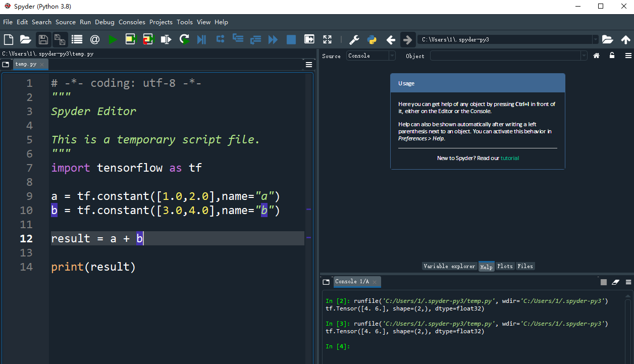Open the tutorial link

click(509, 158)
